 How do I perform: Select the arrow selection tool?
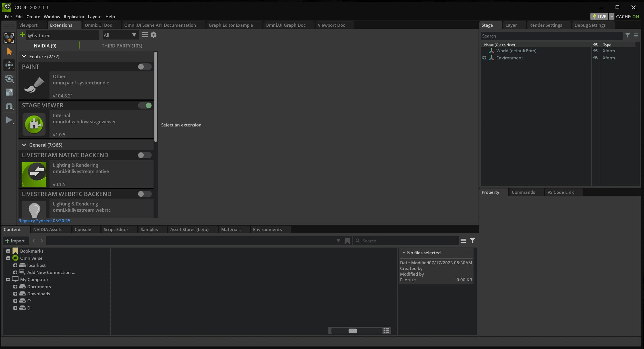point(9,51)
